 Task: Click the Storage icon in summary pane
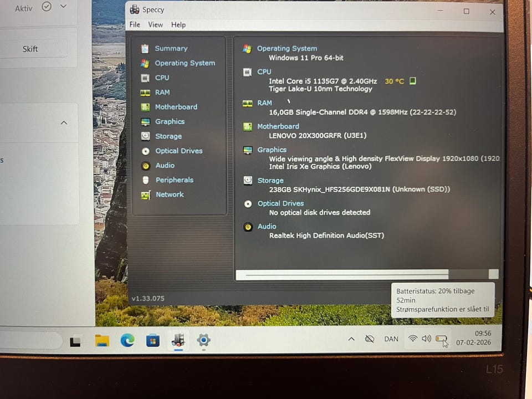pyautogui.click(x=248, y=181)
